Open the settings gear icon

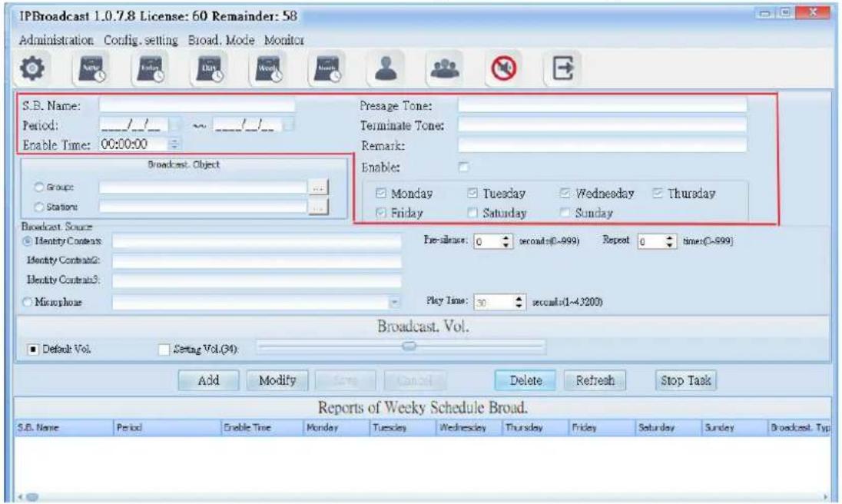click(x=32, y=68)
